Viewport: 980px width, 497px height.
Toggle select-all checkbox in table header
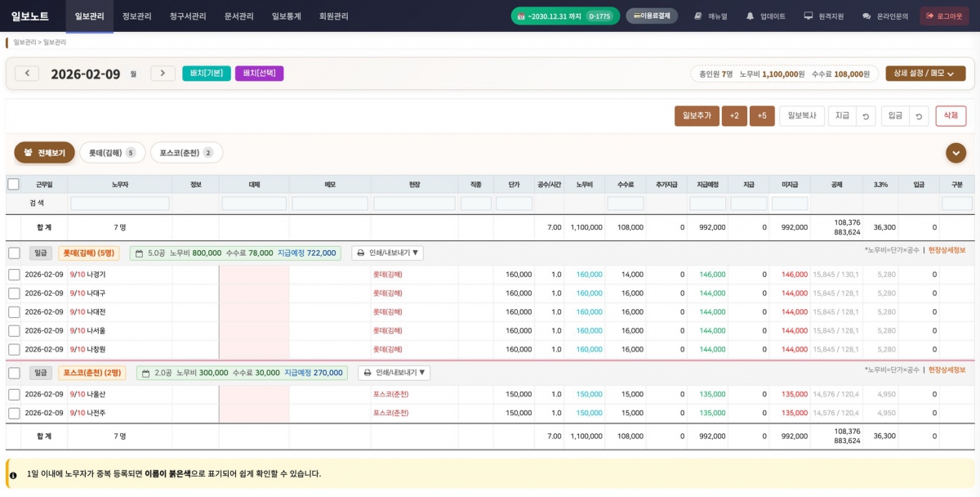[x=13, y=185]
